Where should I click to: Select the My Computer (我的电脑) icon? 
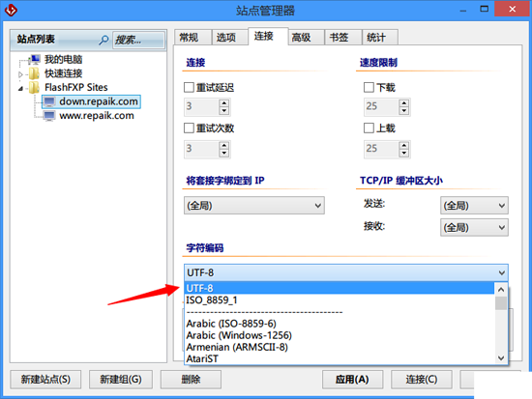[x=34, y=59]
